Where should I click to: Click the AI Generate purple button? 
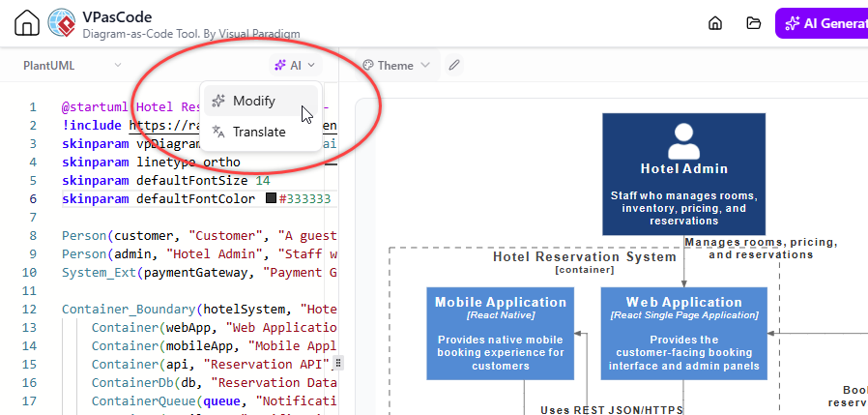click(822, 23)
